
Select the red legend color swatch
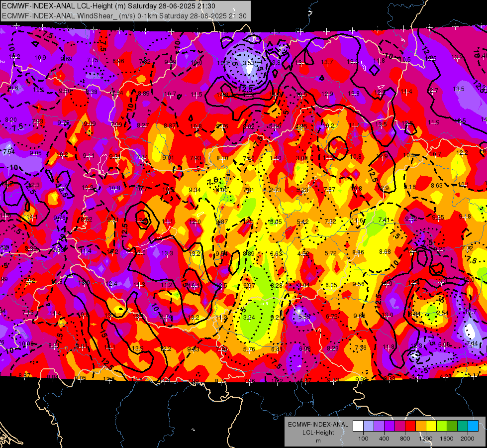pyautogui.click(x=410, y=426)
